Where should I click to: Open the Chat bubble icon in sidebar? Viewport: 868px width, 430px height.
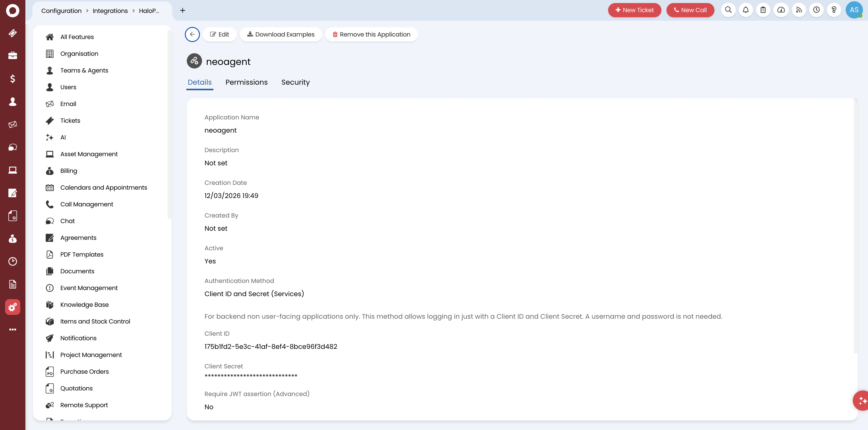tap(12, 147)
